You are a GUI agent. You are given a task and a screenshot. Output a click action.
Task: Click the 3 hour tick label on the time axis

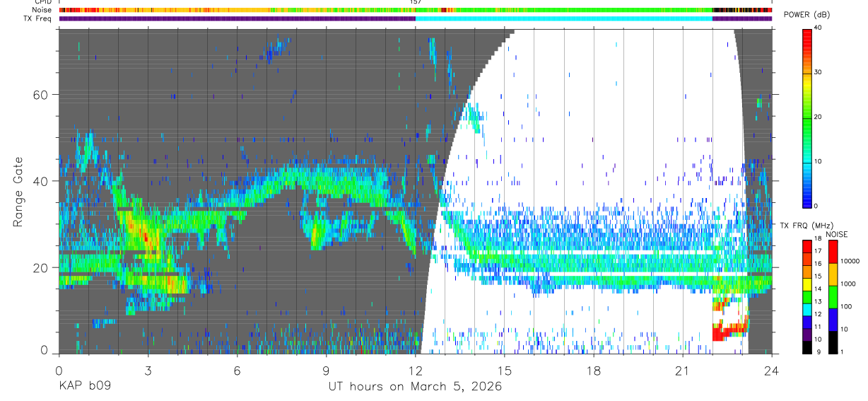pos(148,371)
